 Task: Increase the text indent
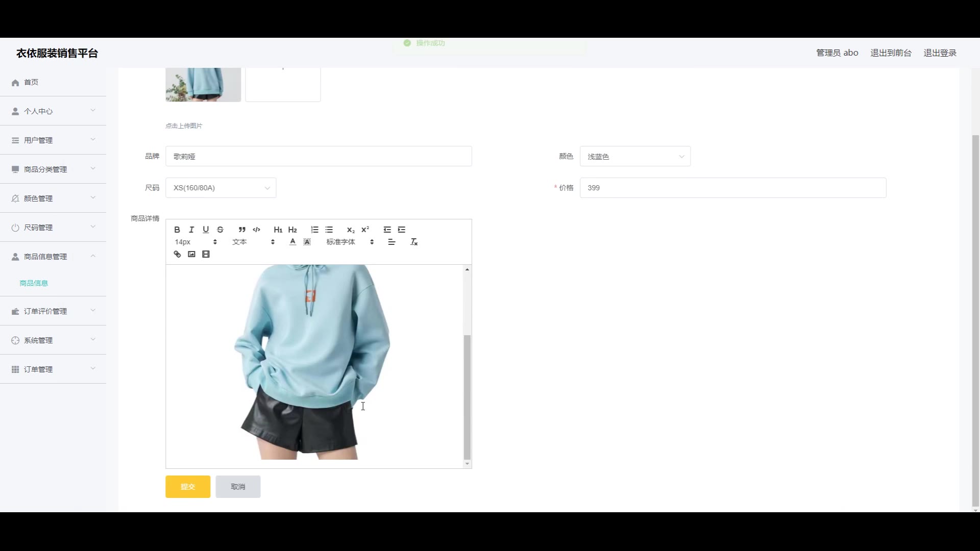(x=402, y=230)
